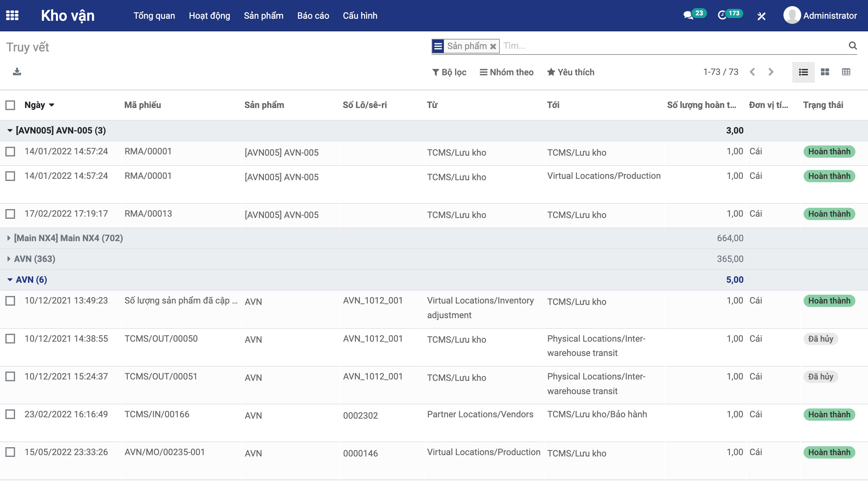The height and width of the screenshot is (481, 868).
Task: Open the apps grid menu
Action: click(12, 15)
